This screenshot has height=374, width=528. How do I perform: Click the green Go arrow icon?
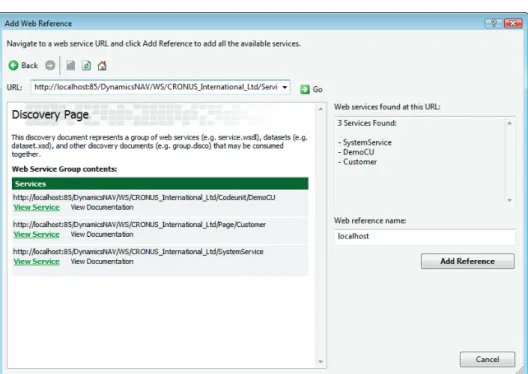click(305, 89)
